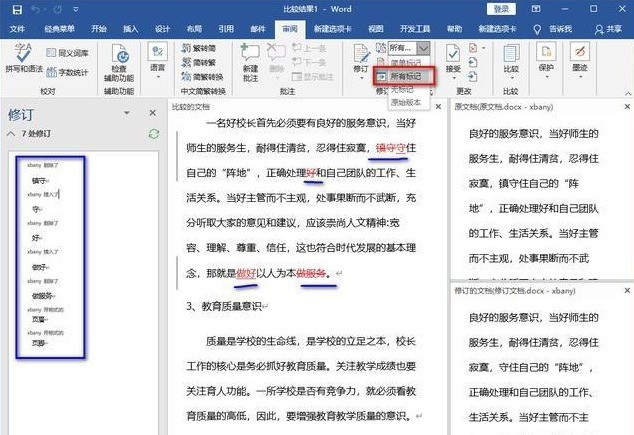Switch to the 设计 tab
This screenshot has width=634, height=435.
(163, 29)
